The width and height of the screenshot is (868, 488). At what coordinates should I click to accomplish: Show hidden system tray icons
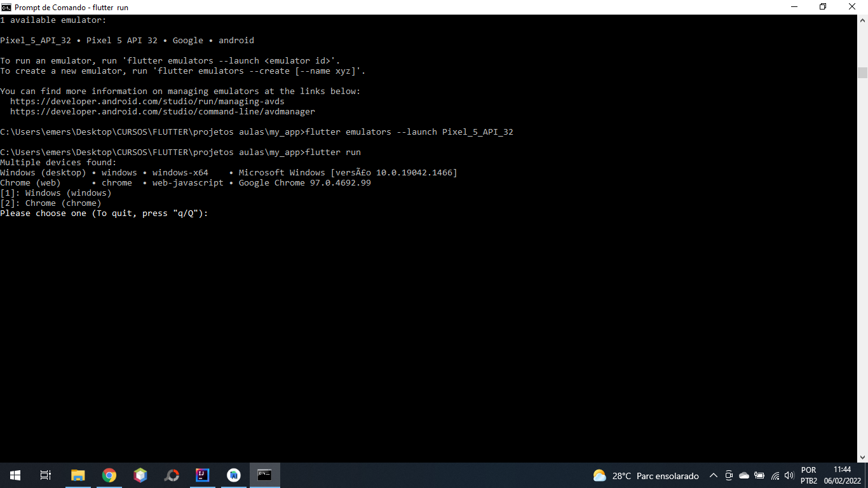pyautogui.click(x=713, y=475)
